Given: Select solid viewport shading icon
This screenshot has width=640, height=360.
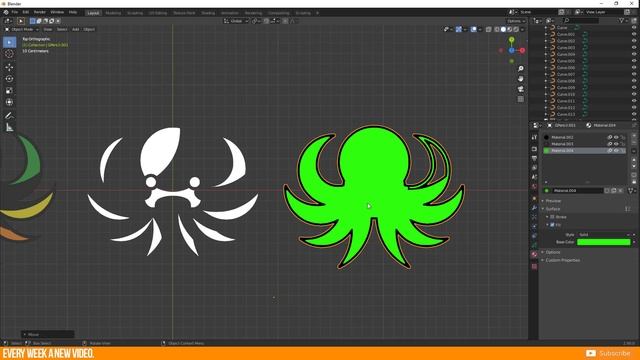Looking at the screenshot, I should coord(503,29).
